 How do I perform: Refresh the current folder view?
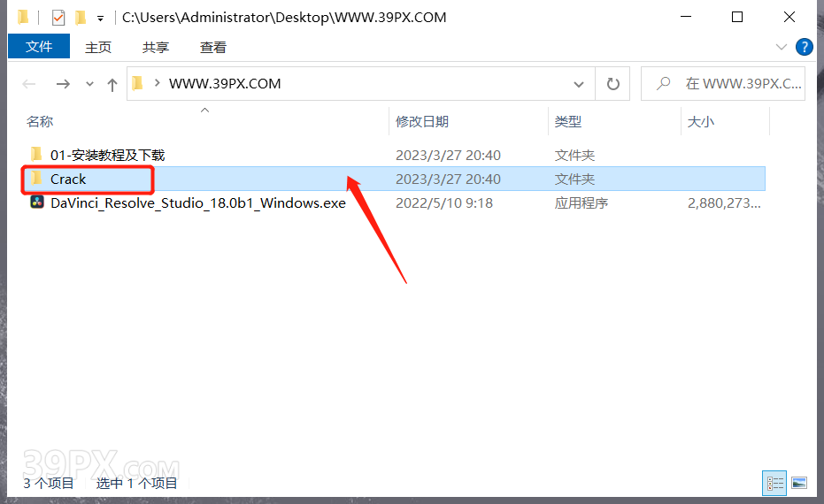pyautogui.click(x=612, y=84)
